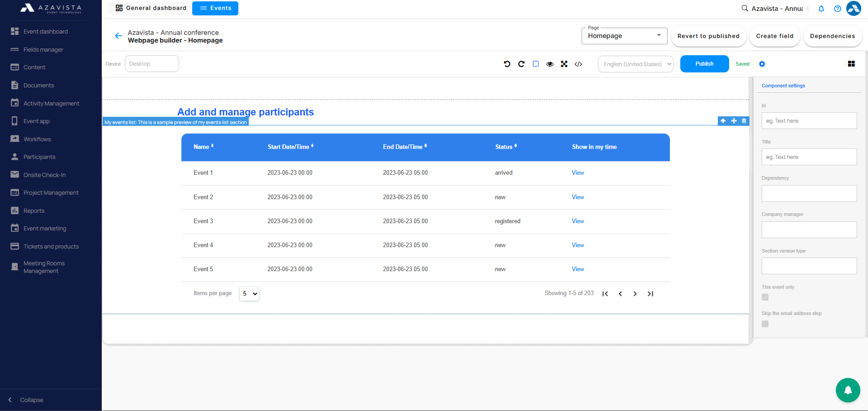Screen dimensions: 868x411
Task: Go to previous table page
Action: [620, 294]
